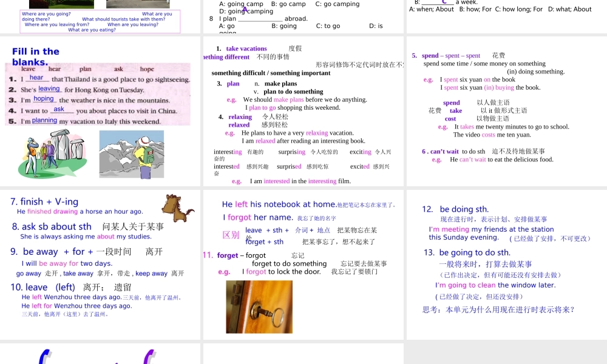Screen dimensions: 607x364
Task: Click the Stonehenge tourists clipart picture
Action: point(52,154)
